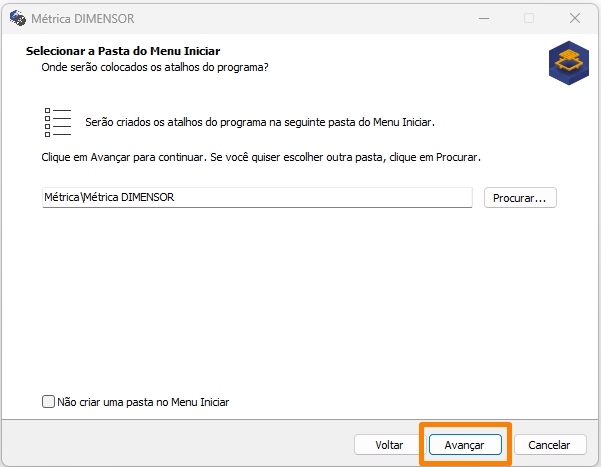Place cursor after 'DIMENSOR' in the path field
The image size is (601, 467).
(176, 197)
